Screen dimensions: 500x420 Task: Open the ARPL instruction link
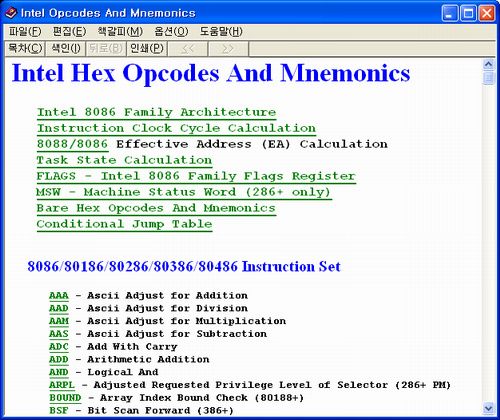pos(62,385)
